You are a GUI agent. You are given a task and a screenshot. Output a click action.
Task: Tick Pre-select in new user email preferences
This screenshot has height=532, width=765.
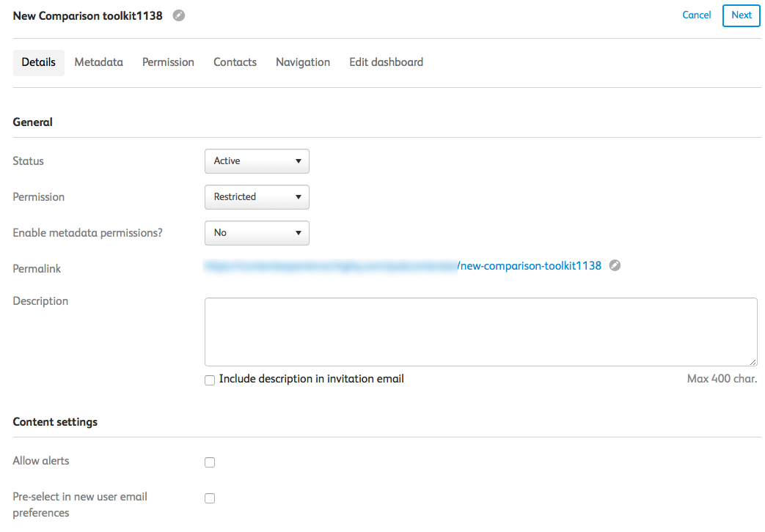point(210,498)
